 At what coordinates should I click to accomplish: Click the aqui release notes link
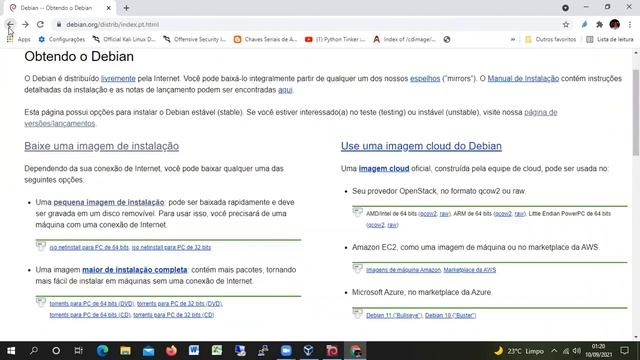click(x=285, y=90)
